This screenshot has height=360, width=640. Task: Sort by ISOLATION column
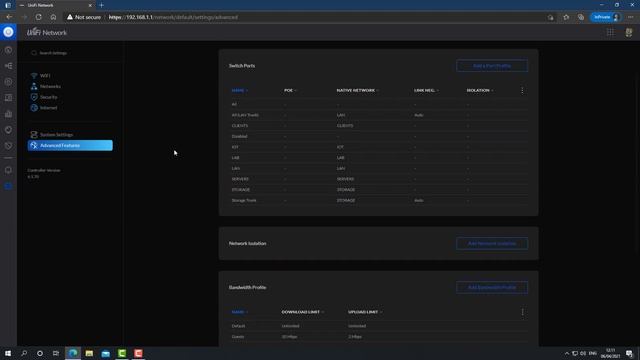[x=480, y=90]
